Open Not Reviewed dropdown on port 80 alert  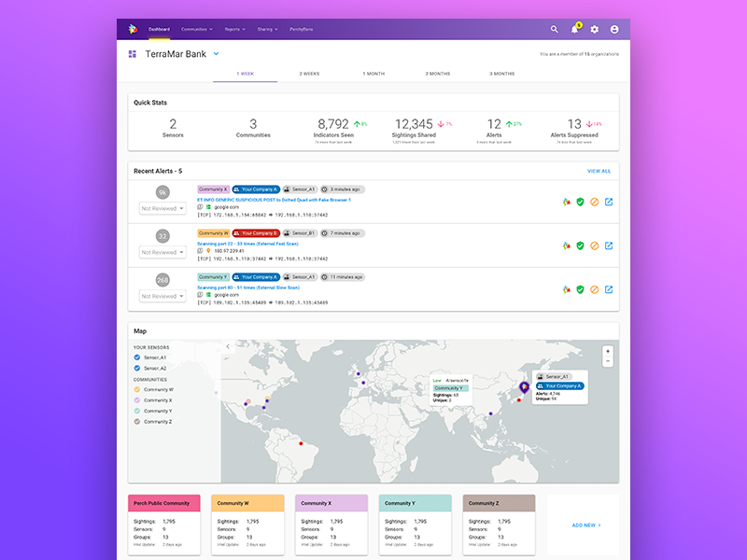(x=162, y=296)
